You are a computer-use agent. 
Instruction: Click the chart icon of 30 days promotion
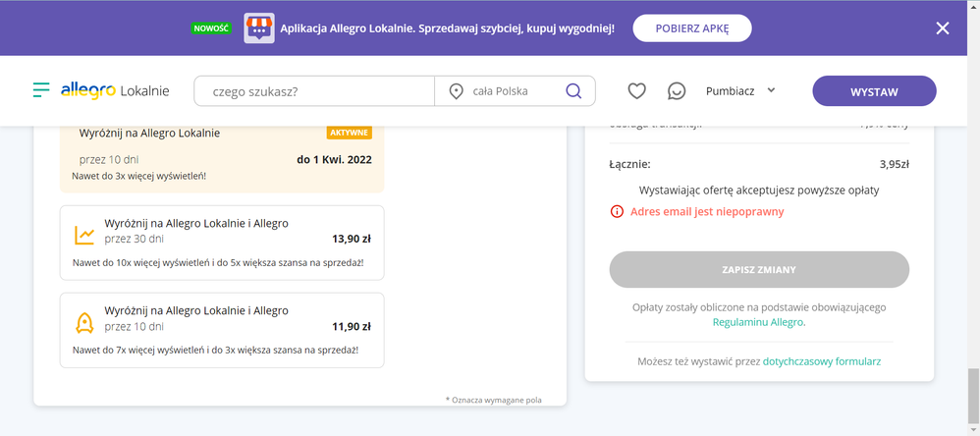click(84, 235)
